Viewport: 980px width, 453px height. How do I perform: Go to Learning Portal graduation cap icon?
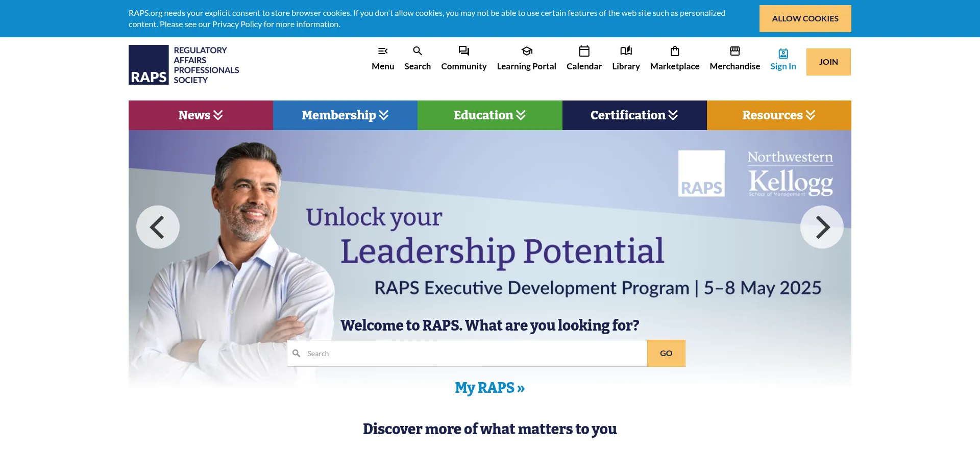pos(526,52)
